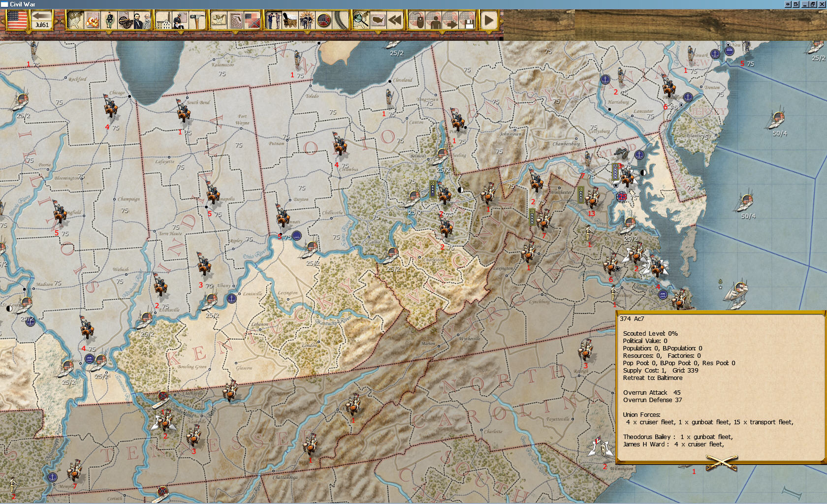Click the seated man reading icon
Viewport: 827px width, 504px height.
point(180,21)
